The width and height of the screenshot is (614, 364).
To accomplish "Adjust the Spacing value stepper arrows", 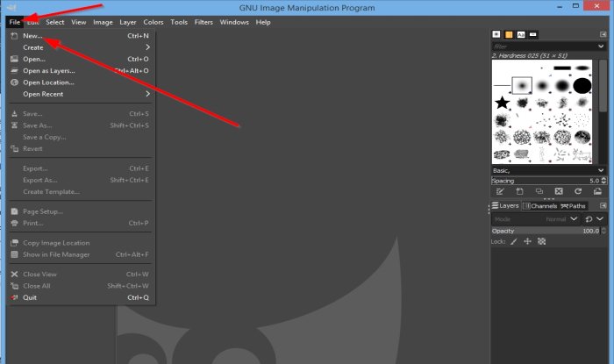I will [x=603, y=181].
